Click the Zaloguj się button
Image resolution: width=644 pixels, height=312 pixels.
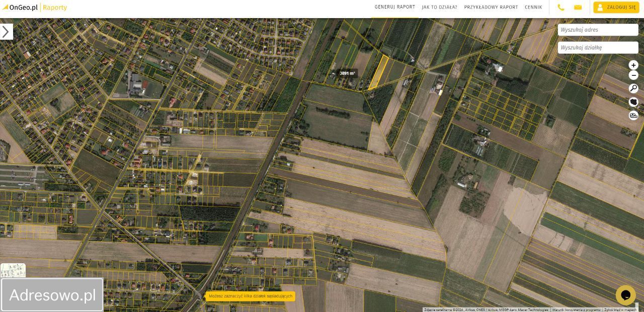(616, 8)
